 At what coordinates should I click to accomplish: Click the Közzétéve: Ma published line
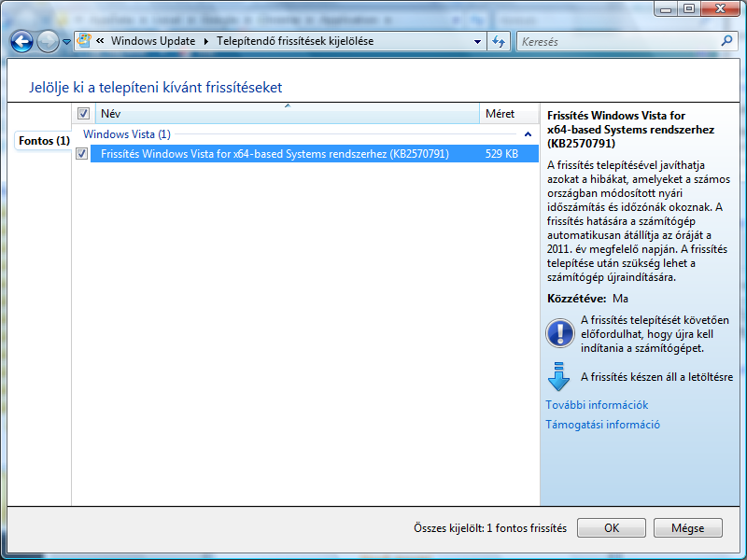pyautogui.click(x=587, y=299)
